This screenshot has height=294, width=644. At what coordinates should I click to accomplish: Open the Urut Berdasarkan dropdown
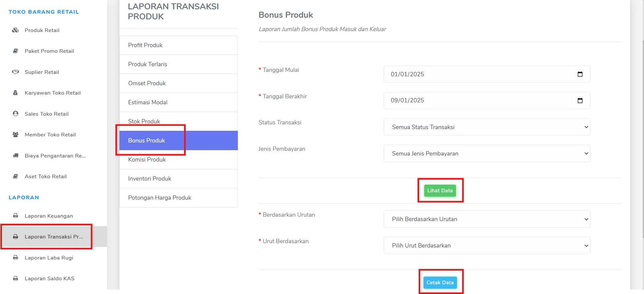[487, 246]
